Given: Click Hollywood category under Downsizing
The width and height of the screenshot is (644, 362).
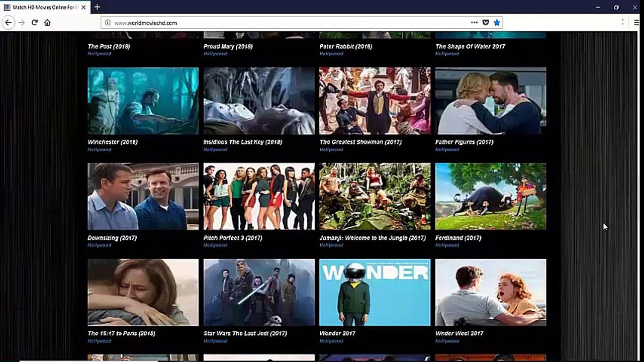Looking at the screenshot, I should (x=100, y=245).
